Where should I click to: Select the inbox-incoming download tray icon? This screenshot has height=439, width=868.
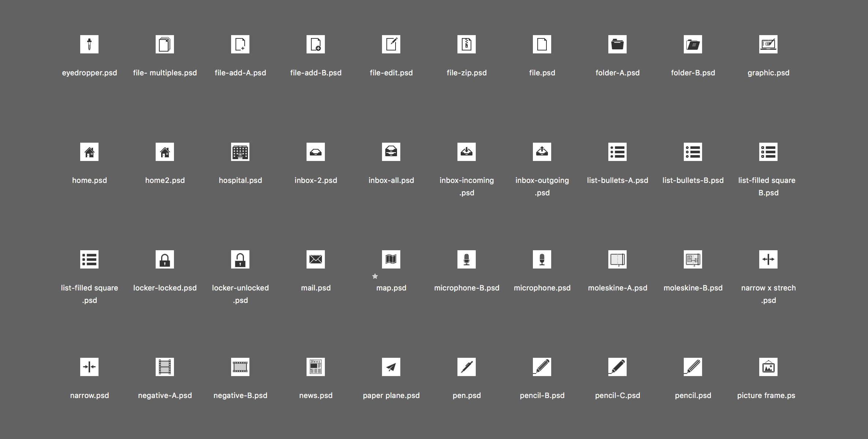tap(467, 152)
